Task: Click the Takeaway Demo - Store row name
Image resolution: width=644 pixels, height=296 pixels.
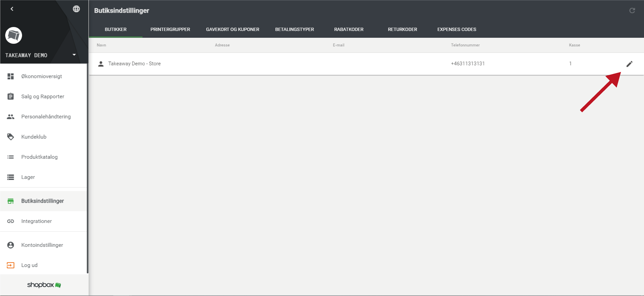Action: (x=134, y=64)
